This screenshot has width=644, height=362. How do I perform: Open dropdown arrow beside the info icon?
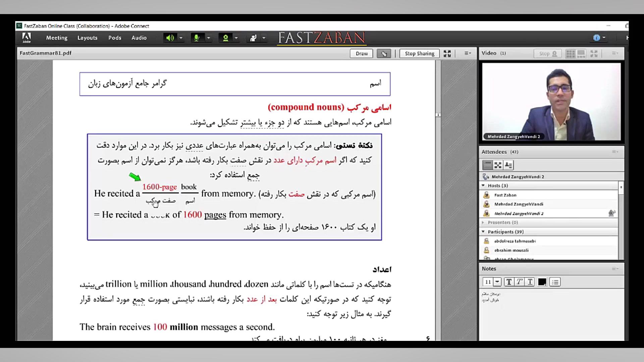pyautogui.click(x=604, y=38)
